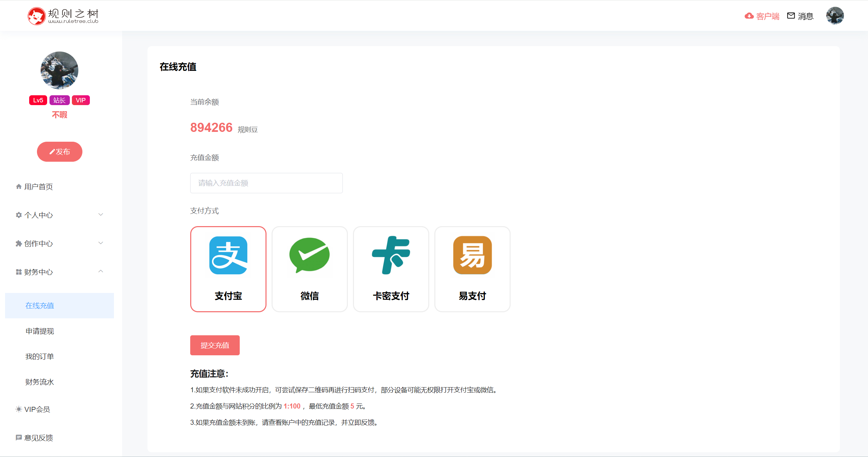This screenshot has width=868, height=457.
Task: Click the 站长 badge
Action: pyautogui.click(x=59, y=100)
